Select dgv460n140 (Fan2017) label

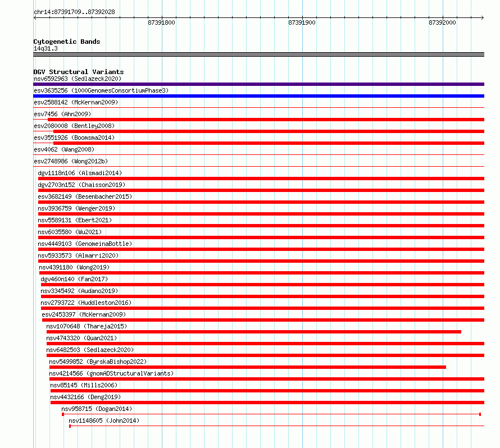coord(74,279)
